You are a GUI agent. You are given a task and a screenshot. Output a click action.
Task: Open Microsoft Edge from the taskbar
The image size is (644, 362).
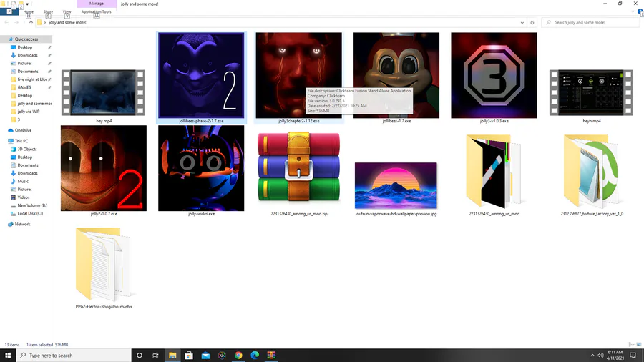click(255, 356)
